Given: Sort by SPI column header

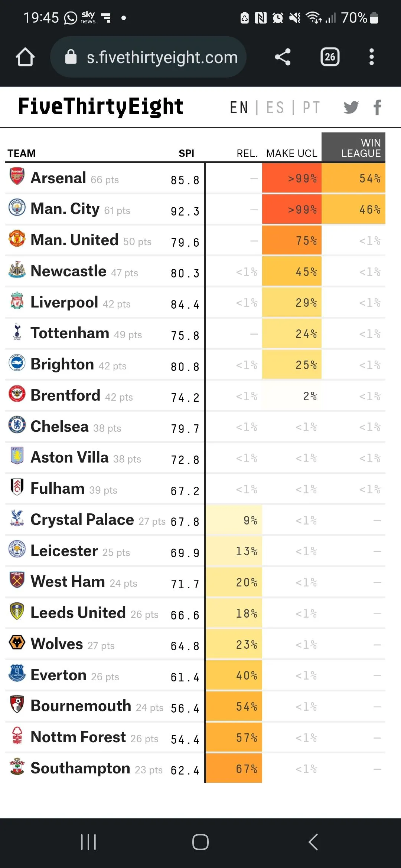Looking at the screenshot, I should [x=186, y=153].
